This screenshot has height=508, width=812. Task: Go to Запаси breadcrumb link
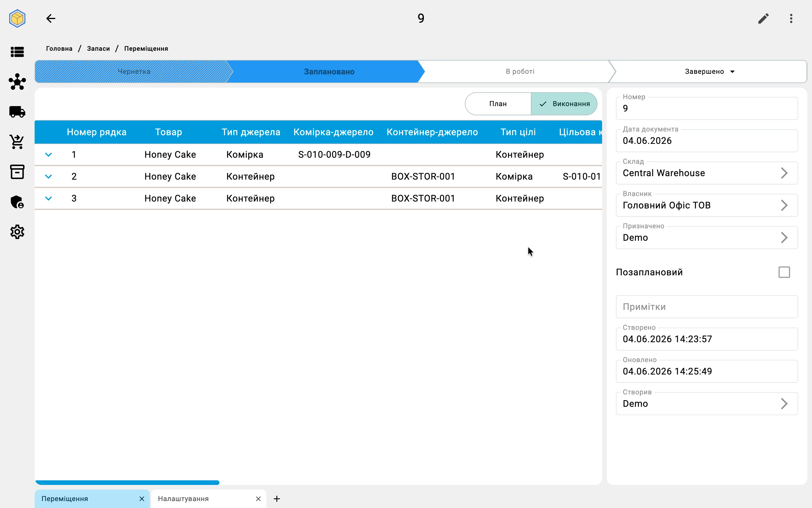tap(98, 48)
